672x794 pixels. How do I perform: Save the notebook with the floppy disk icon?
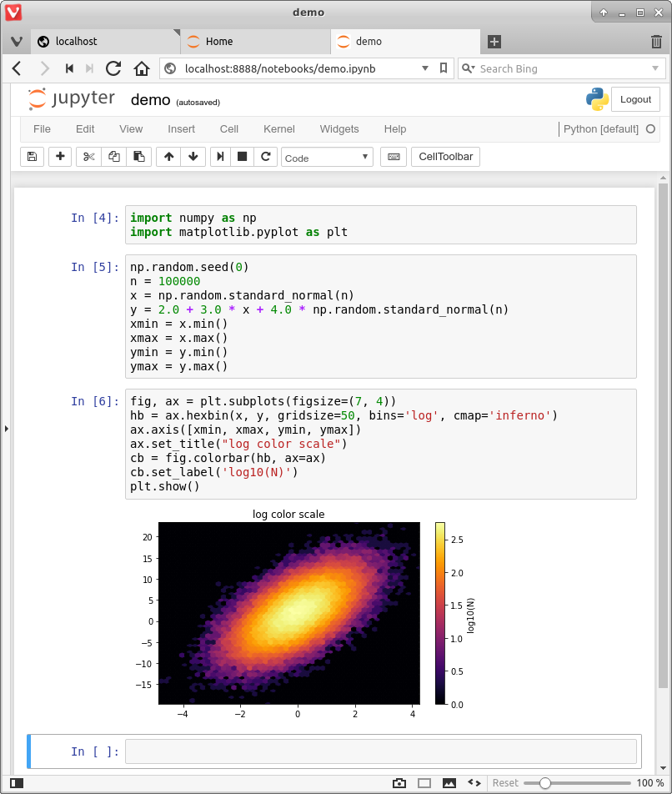coord(32,157)
